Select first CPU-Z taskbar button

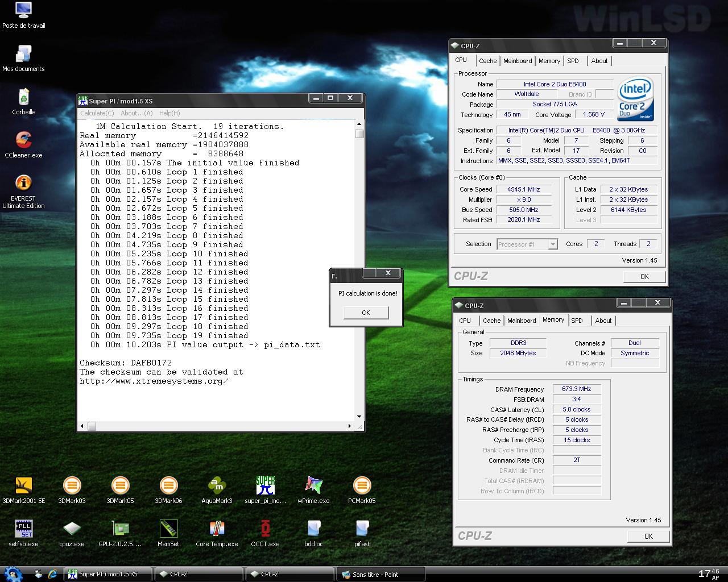pos(198,574)
